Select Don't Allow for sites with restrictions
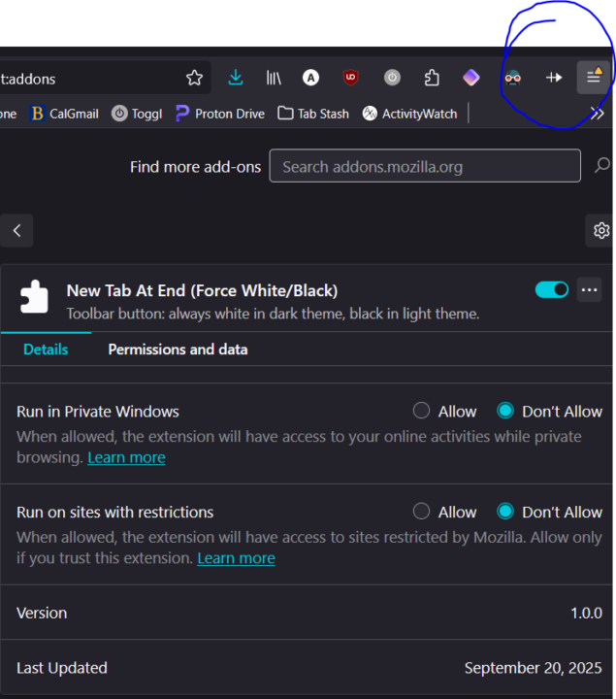 click(x=505, y=512)
